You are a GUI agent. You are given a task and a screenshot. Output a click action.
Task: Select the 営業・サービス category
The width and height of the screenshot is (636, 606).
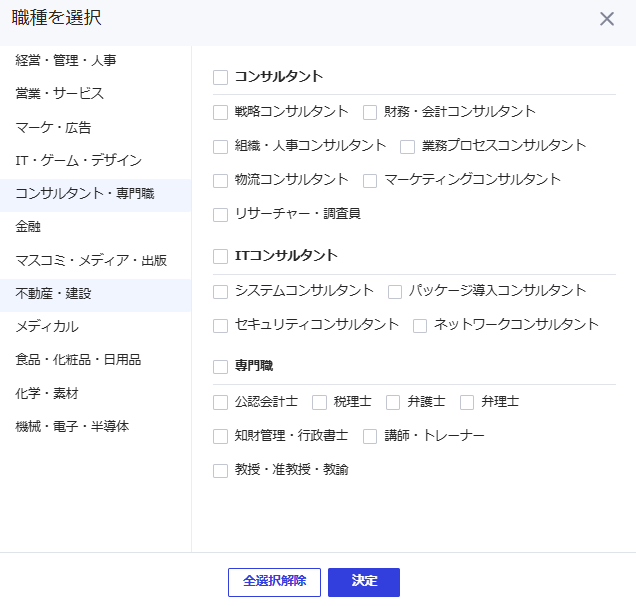[x=95, y=94]
